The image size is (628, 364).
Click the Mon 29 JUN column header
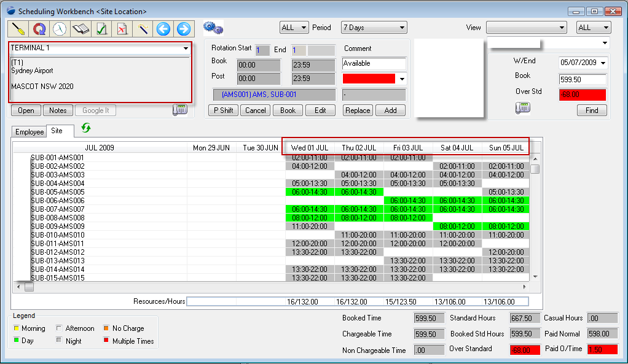[211, 147]
